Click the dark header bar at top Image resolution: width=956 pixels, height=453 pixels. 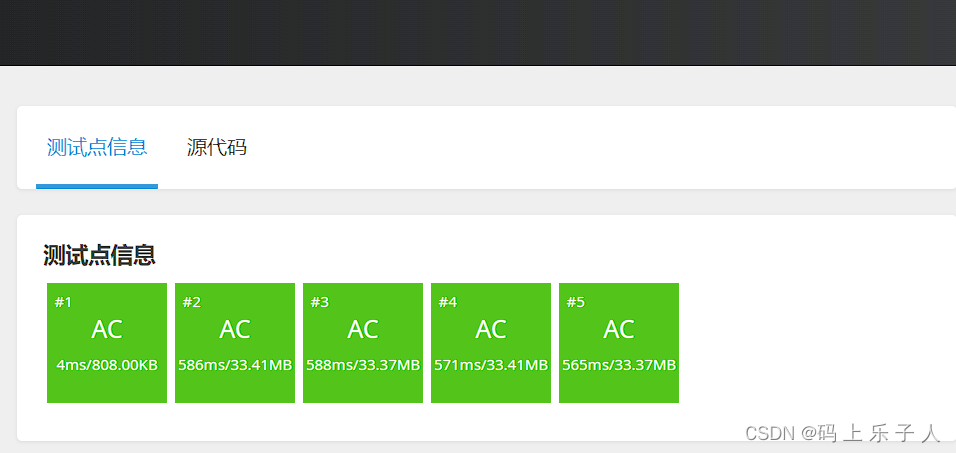478,32
